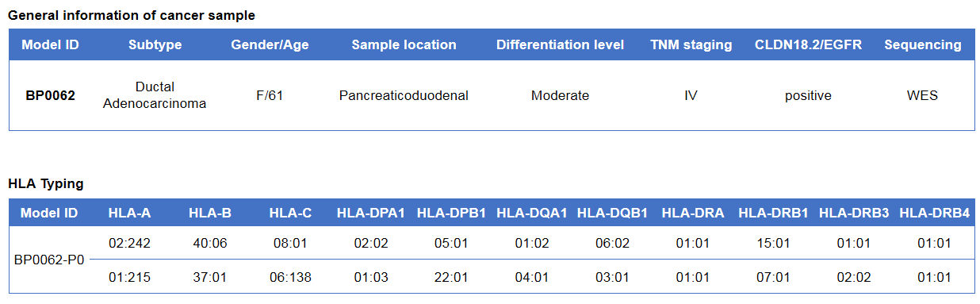This screenshot has height=304, width=980.
Task: Select the Sequencing column header
Action: (922, 44)
